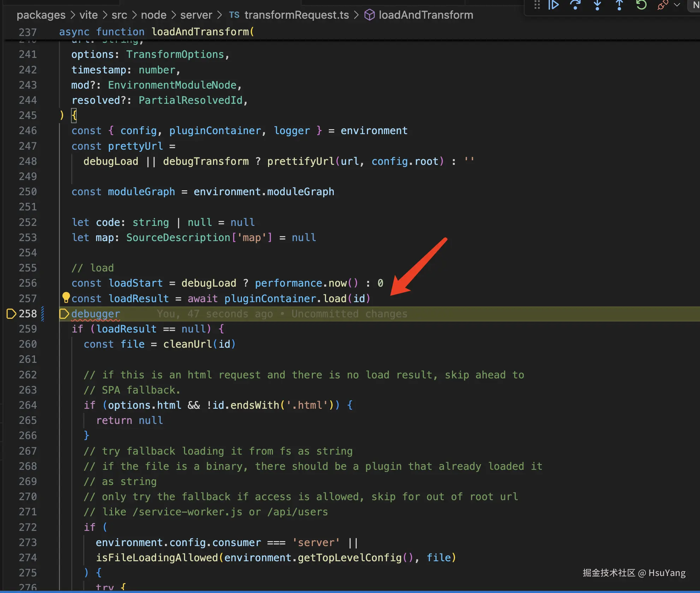700x593 pixels.
Task: Open the dropdown arrow beside Disconnect
Action: (x=677, y=5)
